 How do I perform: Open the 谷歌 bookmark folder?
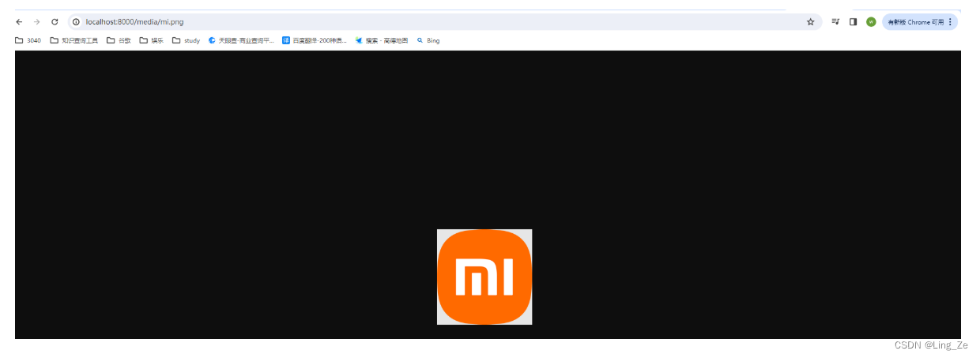(x=119, y=40)
